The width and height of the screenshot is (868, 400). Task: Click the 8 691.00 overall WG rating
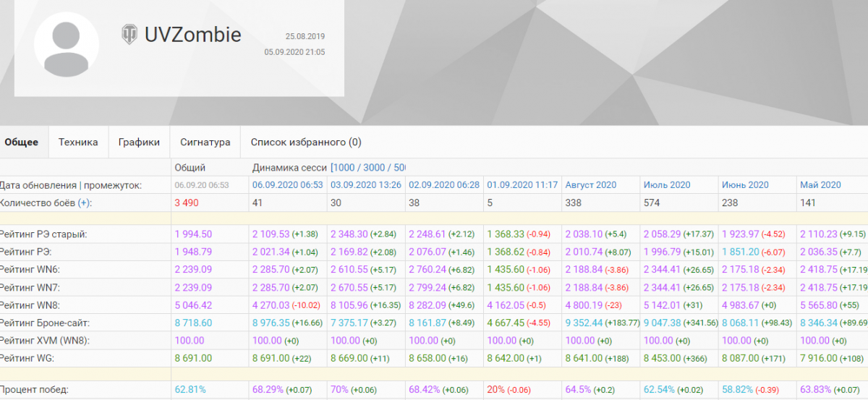pos(193,357)
